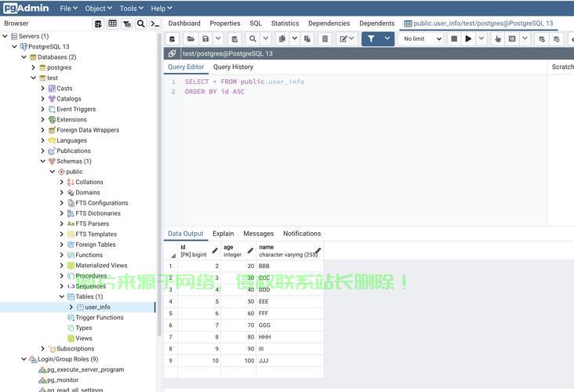Open the File menu
The image size is (574, 392).
coord(68,9)
